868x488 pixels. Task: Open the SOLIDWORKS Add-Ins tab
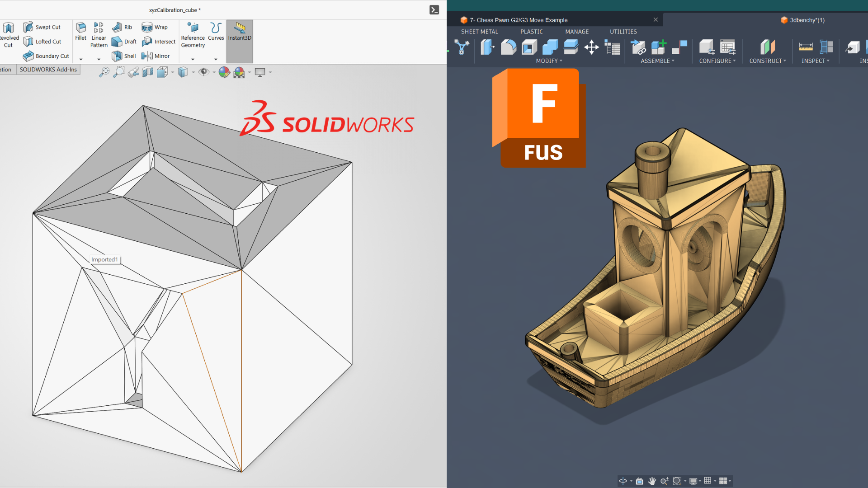[x=48, y=70]
